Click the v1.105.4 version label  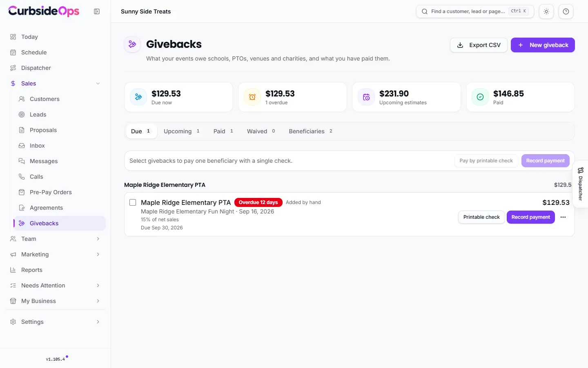[x=55, y=359]
